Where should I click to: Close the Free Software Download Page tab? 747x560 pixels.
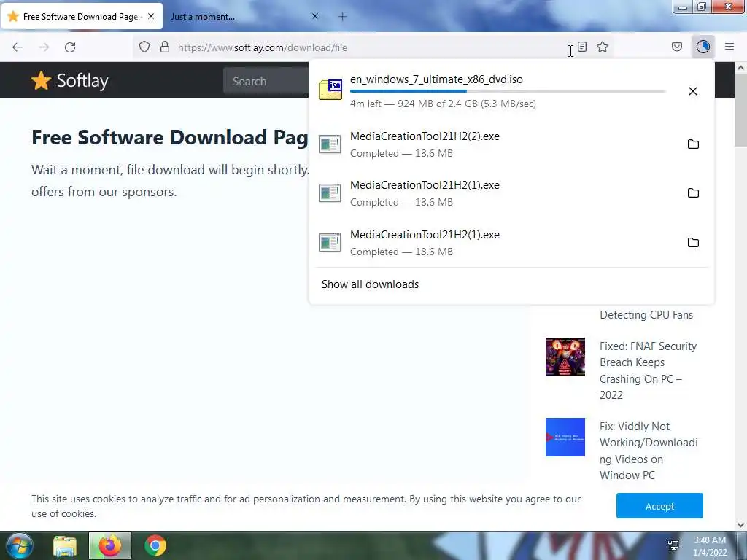[151, 16]
